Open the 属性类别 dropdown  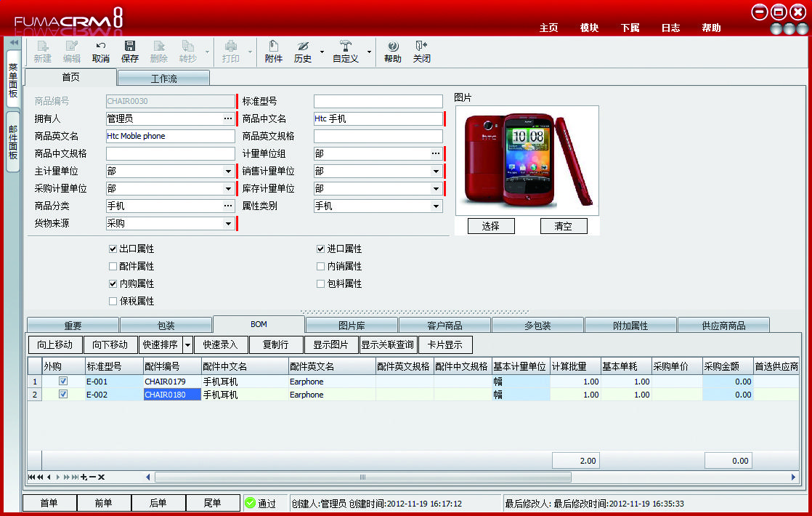[x=436, y=206]
